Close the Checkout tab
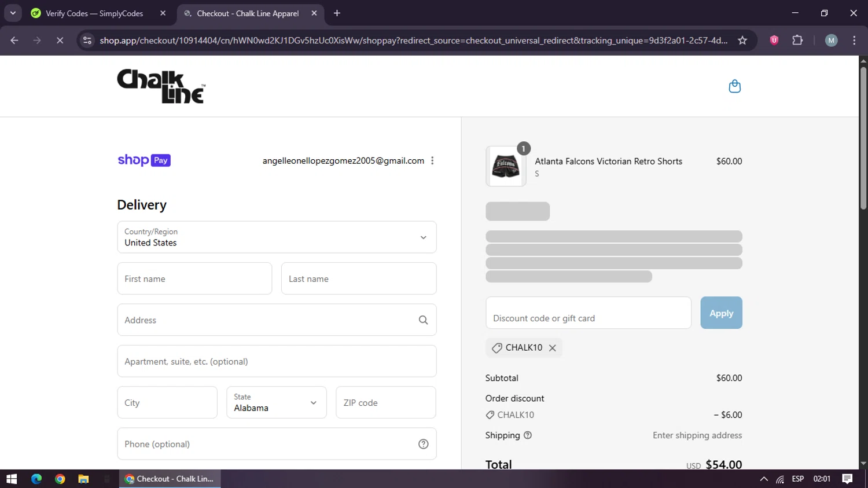This screenshot has width=868, height=488. tap(314, 13)
